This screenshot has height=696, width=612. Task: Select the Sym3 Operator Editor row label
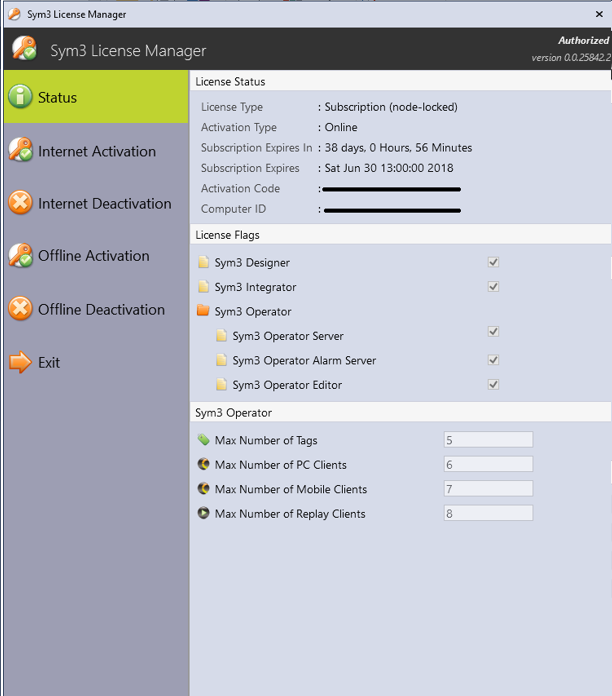click(x=287, y=385)
